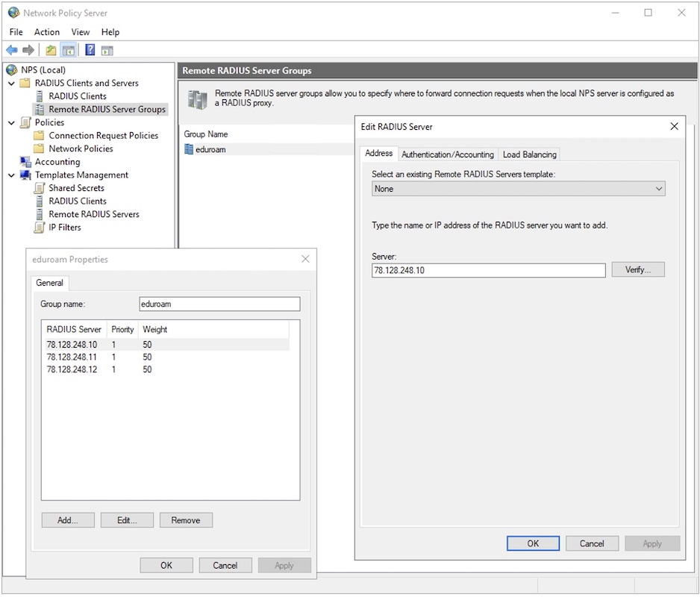The width and height of the screenshot is (700, 597).
Task: Select the NPS (Local) globe icon
Action: click(x=12, y=69)
